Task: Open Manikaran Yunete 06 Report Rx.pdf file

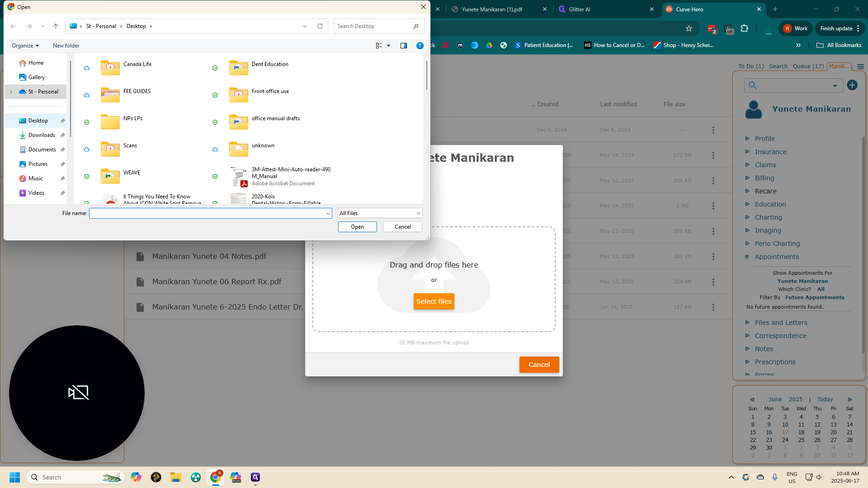Action: [217, 282]
